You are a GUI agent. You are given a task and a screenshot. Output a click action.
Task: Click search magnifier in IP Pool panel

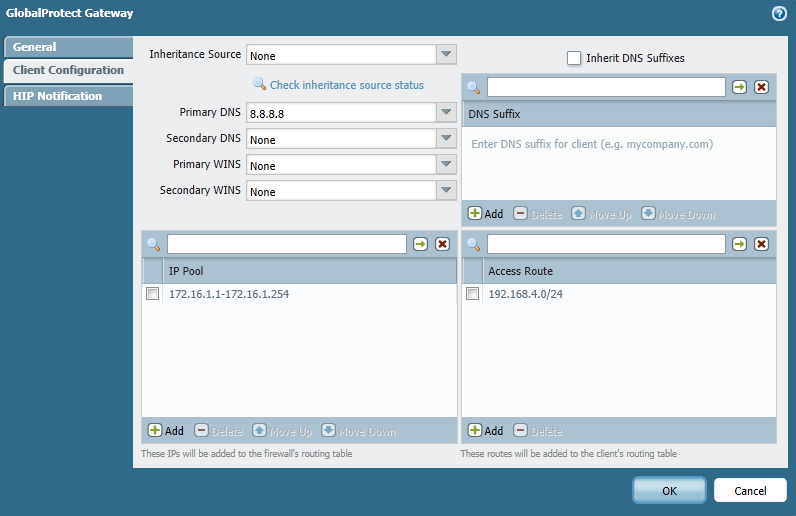coord(154,244)
